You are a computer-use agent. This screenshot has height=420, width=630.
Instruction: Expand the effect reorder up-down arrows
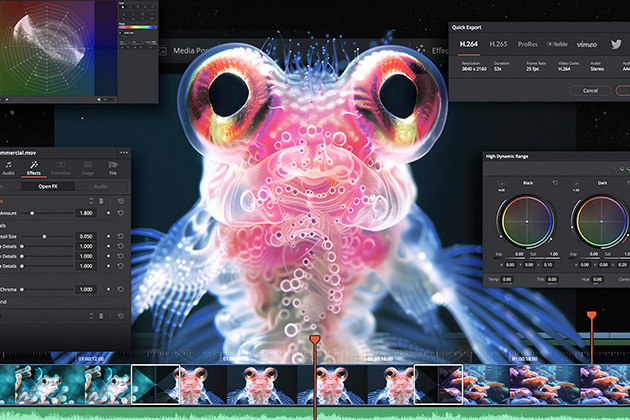tap(91, 201)
